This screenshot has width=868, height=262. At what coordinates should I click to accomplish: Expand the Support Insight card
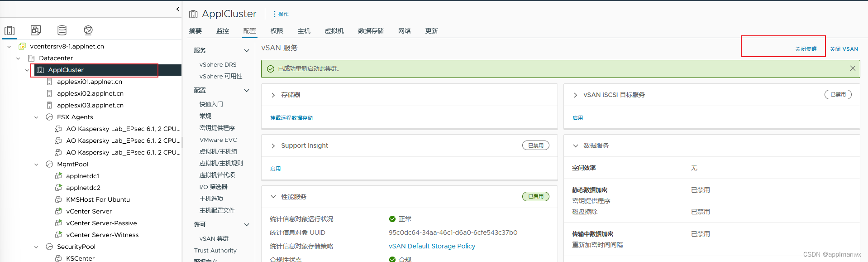pyautogui.click(x=273, y=146)
